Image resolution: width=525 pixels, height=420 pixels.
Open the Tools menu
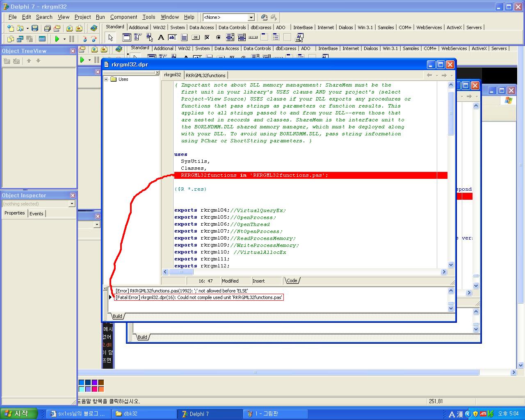click(148, 17)
